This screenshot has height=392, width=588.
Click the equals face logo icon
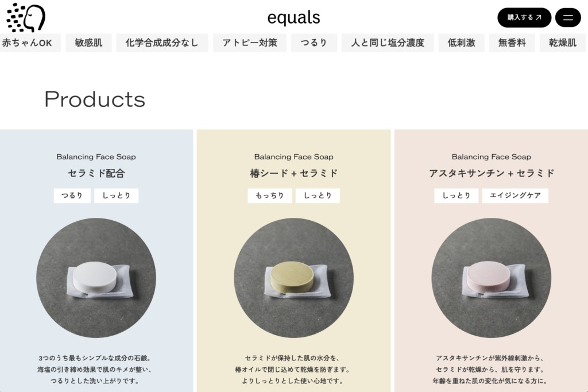pyautogui.click(x=26, y=17)
